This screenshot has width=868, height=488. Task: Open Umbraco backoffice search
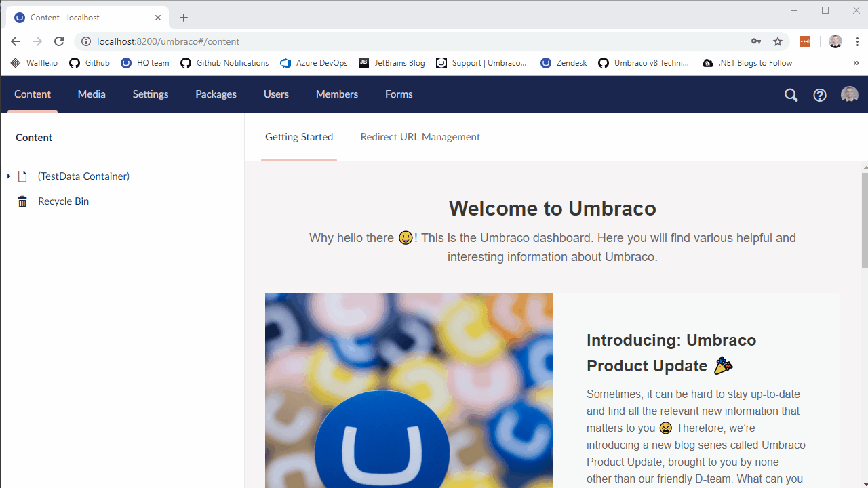791,95
